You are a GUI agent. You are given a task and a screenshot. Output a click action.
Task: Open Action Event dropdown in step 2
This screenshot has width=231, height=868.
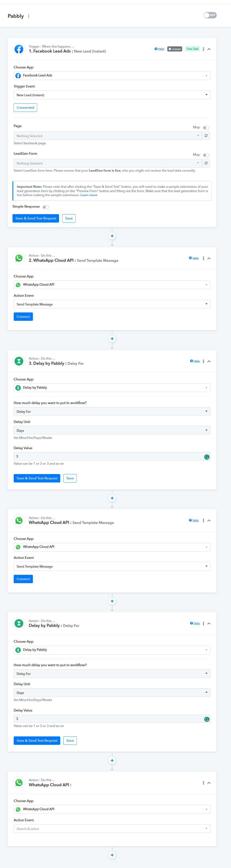coord(112,304)
